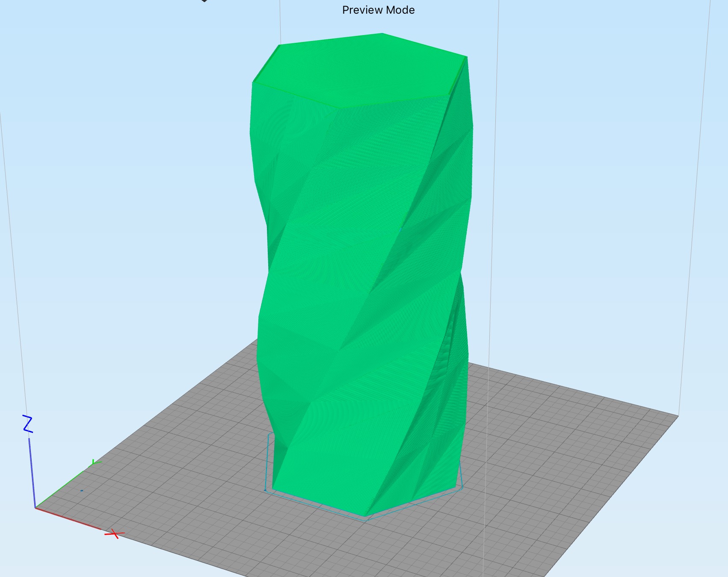This screenshot has width=728, height=577.
Task: Click the gray build plate right of model
Action: tap(556, 449)
